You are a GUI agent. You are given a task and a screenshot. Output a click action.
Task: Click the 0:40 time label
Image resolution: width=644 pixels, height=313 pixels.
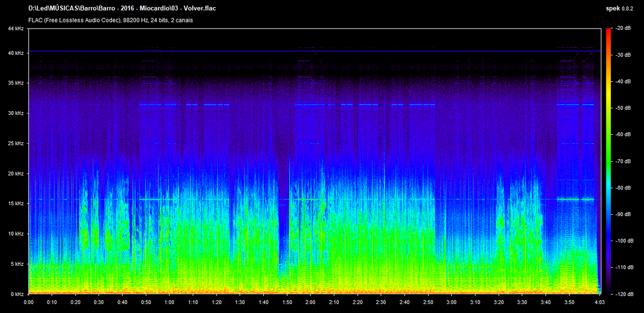122,302
